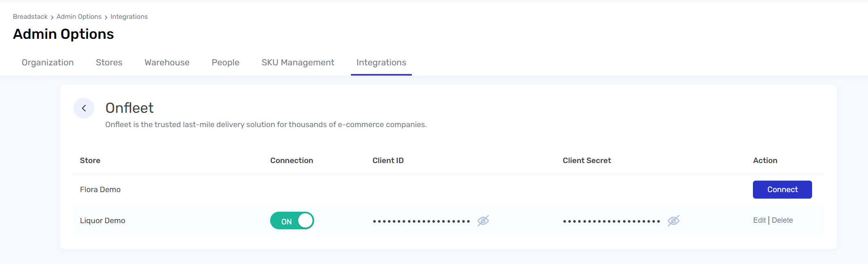Select the SKU Management tab

[x=298, y=63]
